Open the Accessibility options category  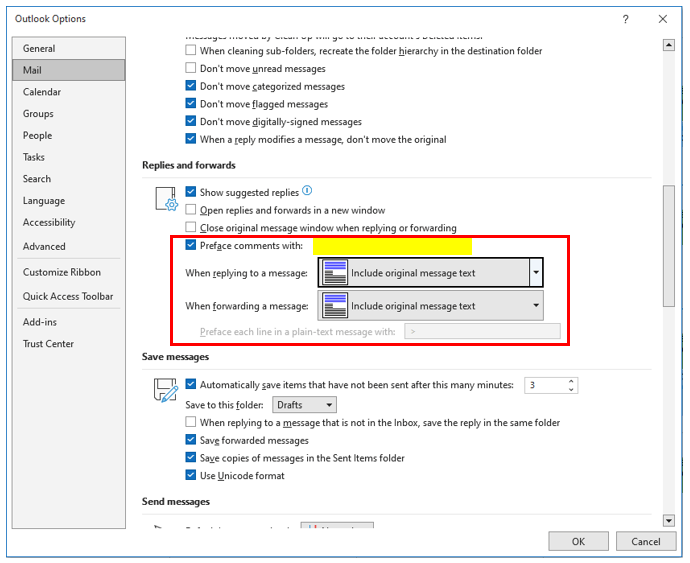tap(69, 222)
